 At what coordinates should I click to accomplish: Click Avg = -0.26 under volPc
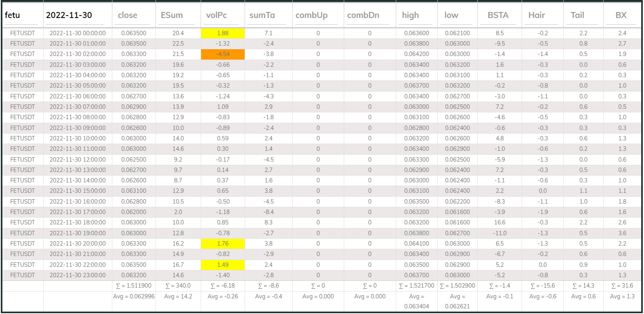click(x=223, y=296)
